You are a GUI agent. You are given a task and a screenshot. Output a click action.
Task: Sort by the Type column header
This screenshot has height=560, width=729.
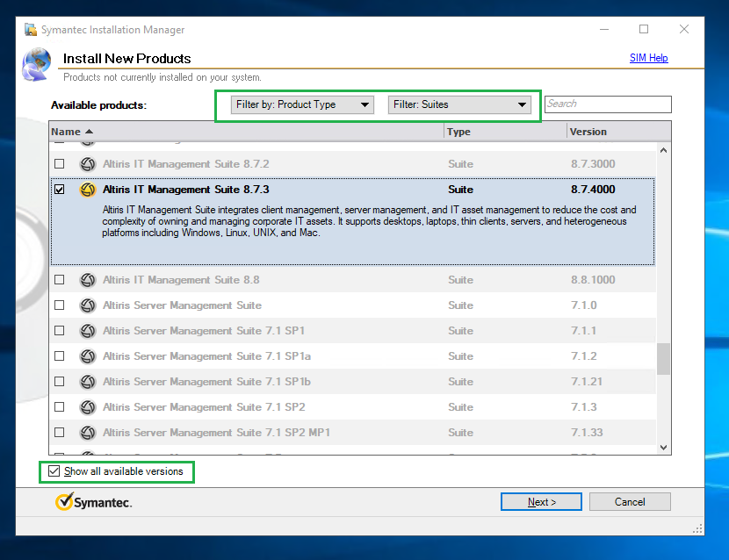pyautogui.click(x=505, y=132)
